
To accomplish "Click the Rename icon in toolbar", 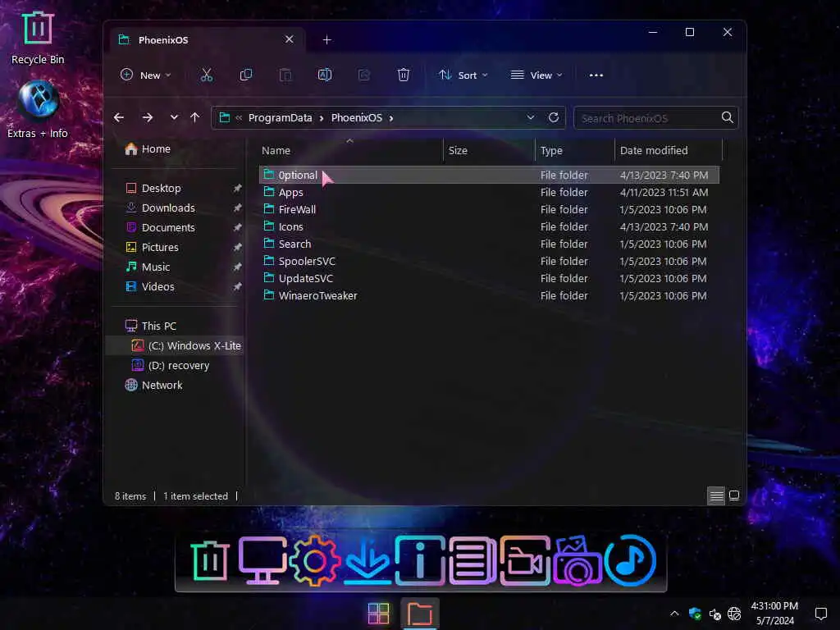I will (325, 75).
